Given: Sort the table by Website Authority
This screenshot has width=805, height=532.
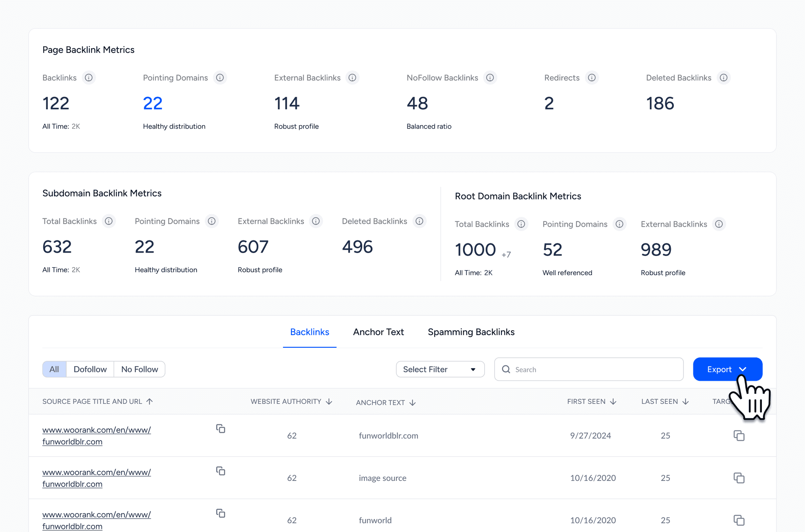Looking at the screenshot, I should [329, 401].
